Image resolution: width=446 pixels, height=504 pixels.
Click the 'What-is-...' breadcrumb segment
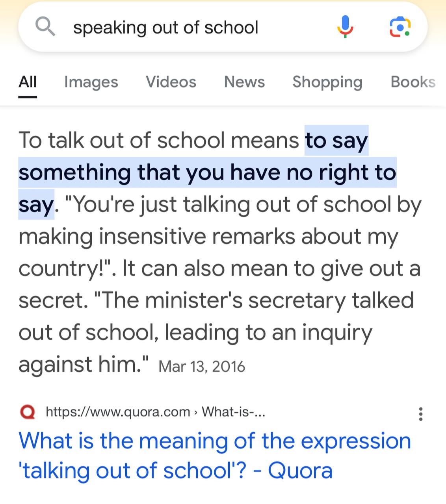click(233, 412)
